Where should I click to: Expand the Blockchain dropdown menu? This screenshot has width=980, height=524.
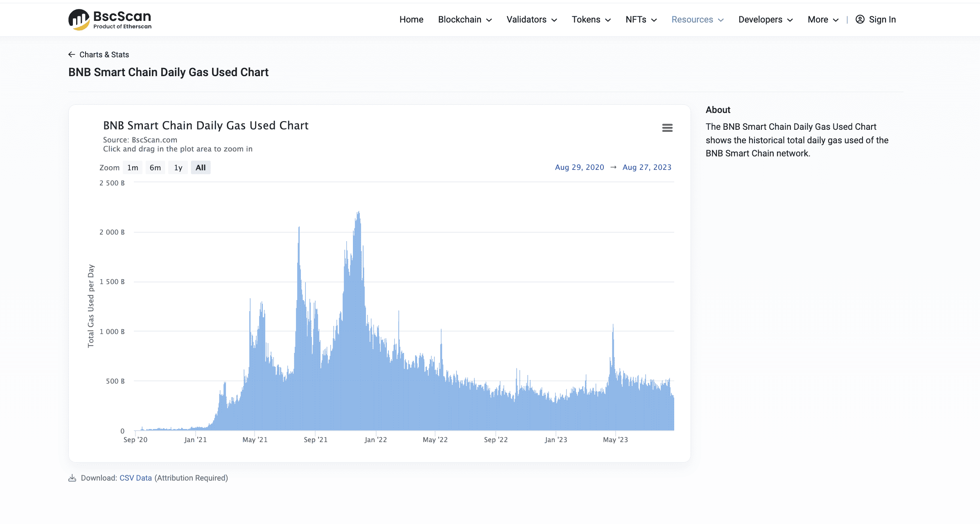tap(465, 19)
